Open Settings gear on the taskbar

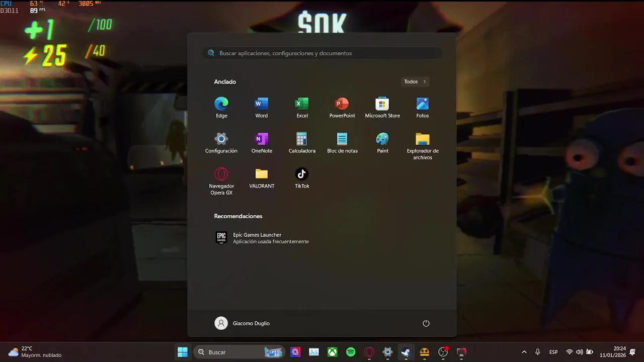tap(387, 352)
